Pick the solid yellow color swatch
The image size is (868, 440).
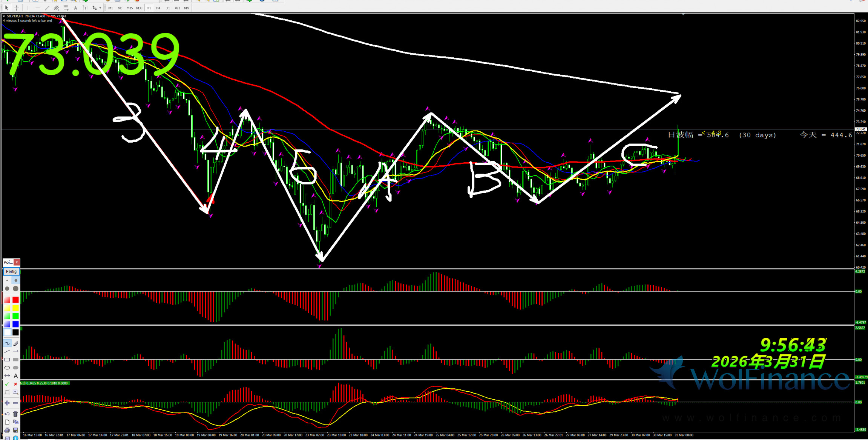click(x=15, y=308)
